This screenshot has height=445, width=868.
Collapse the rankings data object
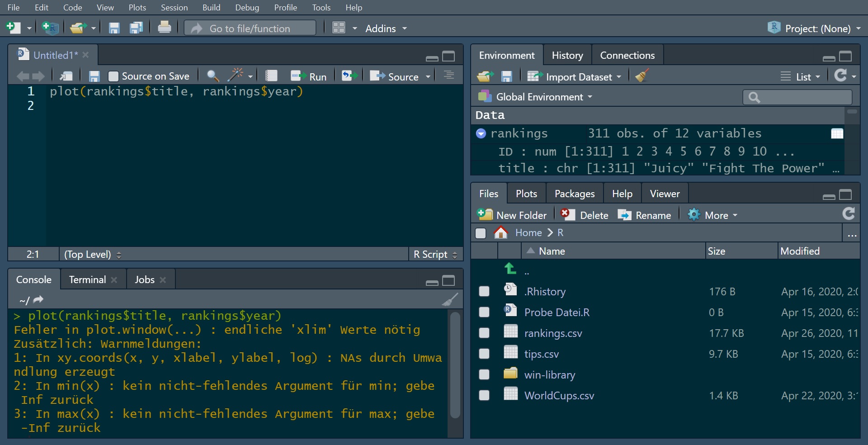pyautogui.click(x=481, y=133)
